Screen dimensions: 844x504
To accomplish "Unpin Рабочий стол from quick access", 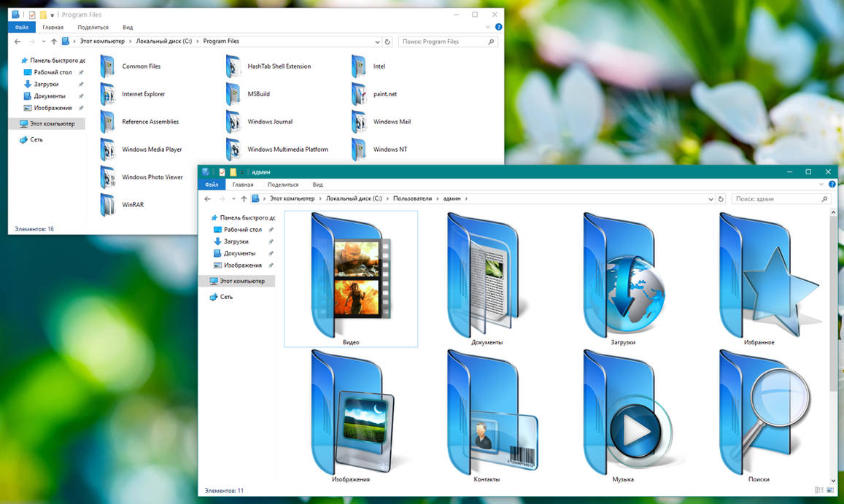I will point(270,230).
